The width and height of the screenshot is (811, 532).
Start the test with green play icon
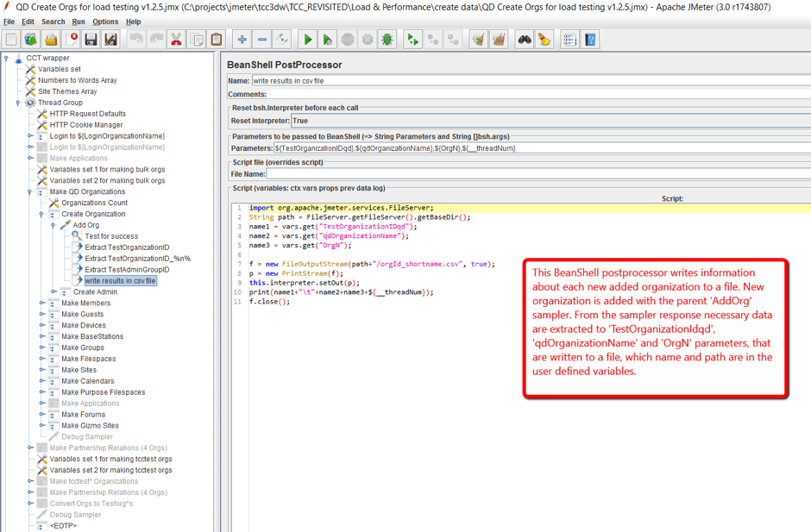[x=307, y=40]
